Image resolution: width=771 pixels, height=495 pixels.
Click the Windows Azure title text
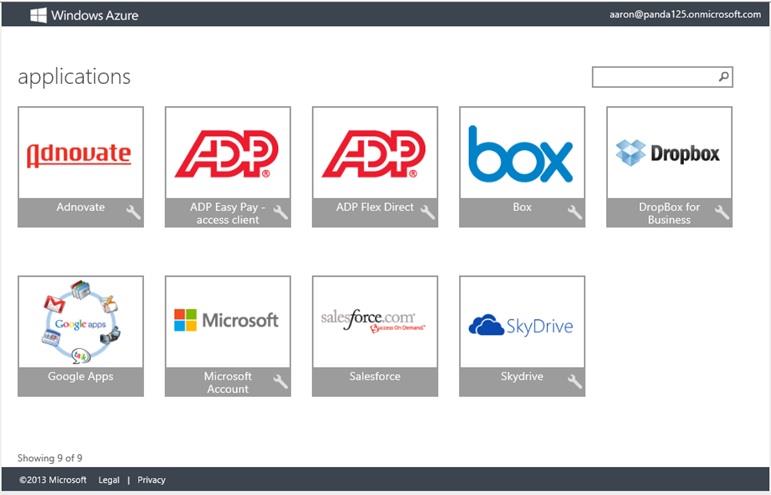point(94,15)
